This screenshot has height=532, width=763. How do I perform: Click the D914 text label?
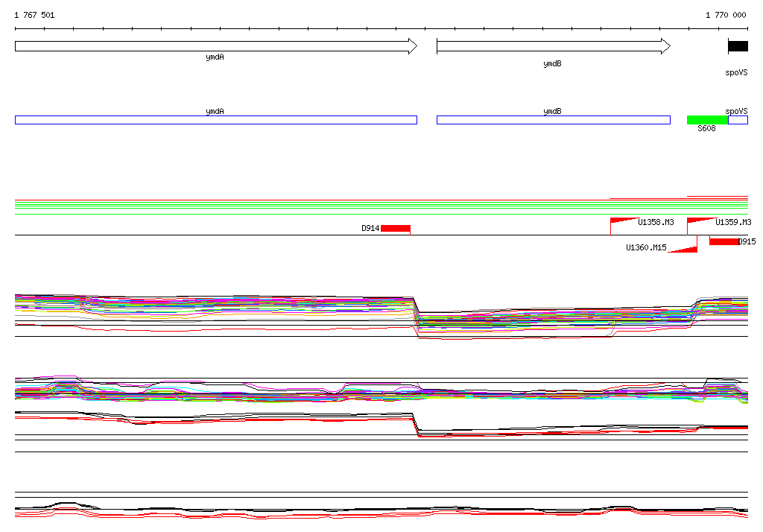tap(370, 228)
